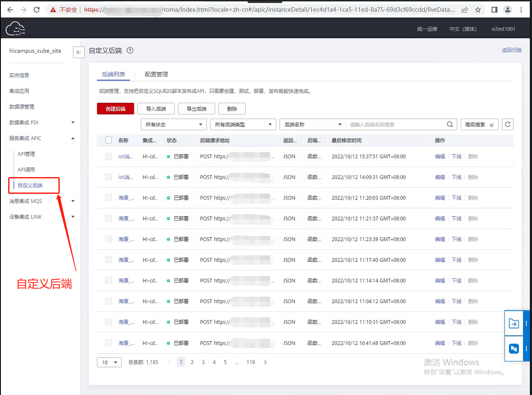Open the 所有后端类型 type dropdown
The height and width of the screenshot is (395, 532).
[243, 124]
